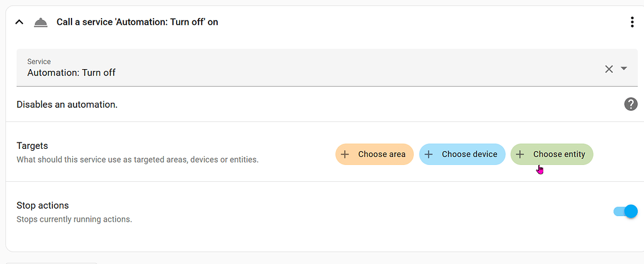Screen dimensions: 644x264
Task: Click the Choose entity chip
Action: pos(551,154)
